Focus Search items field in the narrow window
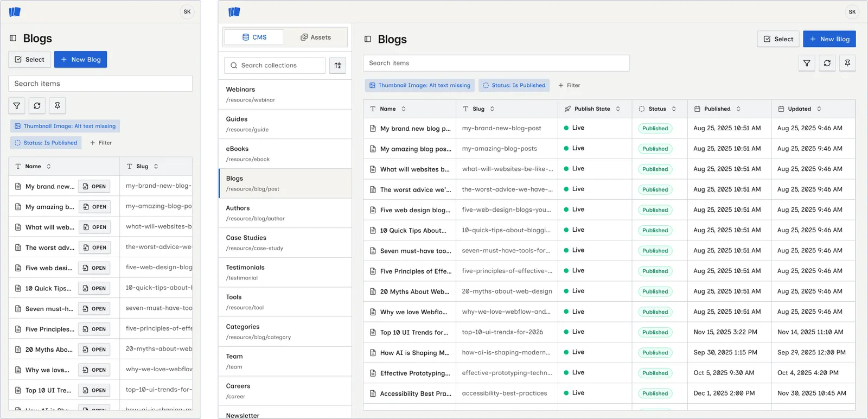 100,84
